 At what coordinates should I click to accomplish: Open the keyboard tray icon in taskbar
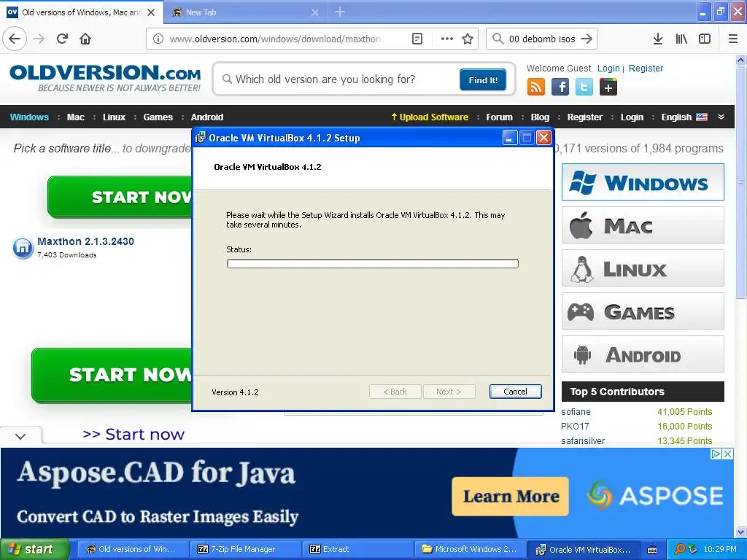[652, 550]
